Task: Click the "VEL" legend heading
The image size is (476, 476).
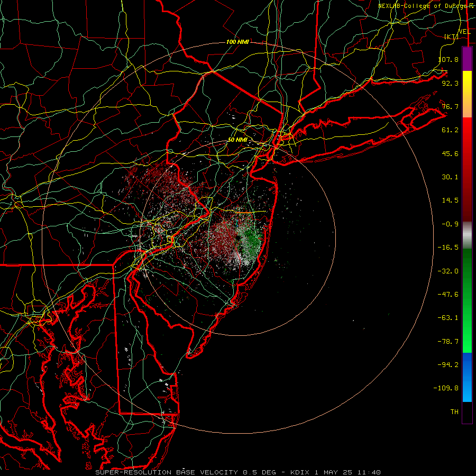Action: click(x=464, y=32)
